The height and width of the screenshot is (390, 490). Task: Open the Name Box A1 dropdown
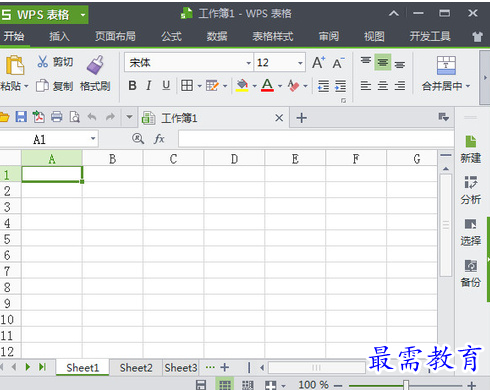point(93,139)
